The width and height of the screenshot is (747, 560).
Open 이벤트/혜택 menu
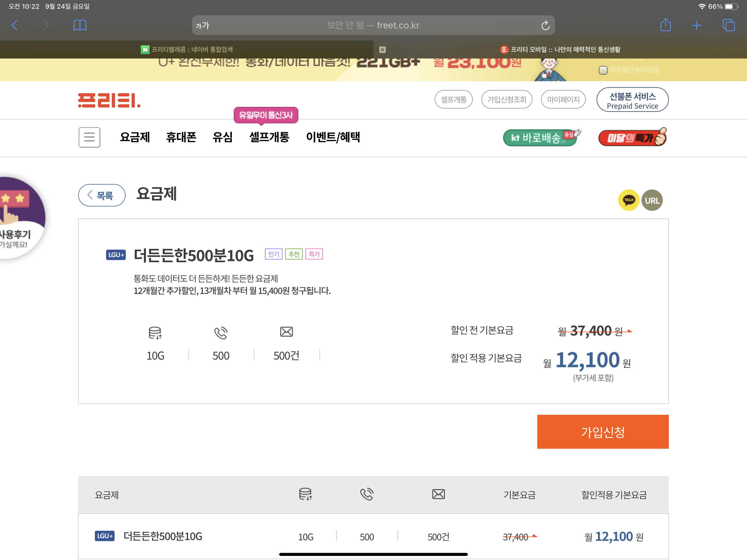tap(333, 137)
